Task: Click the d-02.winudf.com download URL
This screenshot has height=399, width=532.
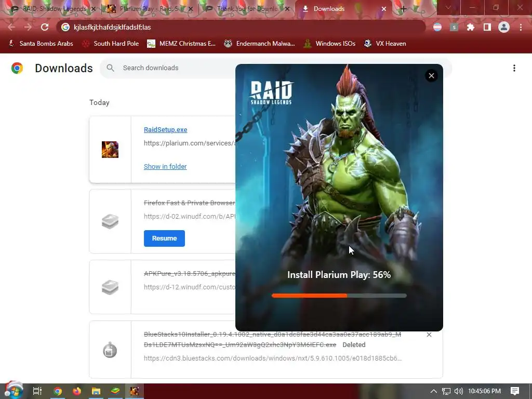Action: click(189, 217)
